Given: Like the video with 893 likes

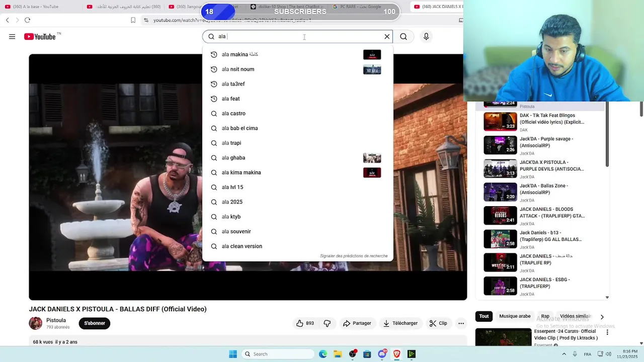Looking at the screenshot, I should [x=305, y=323].
